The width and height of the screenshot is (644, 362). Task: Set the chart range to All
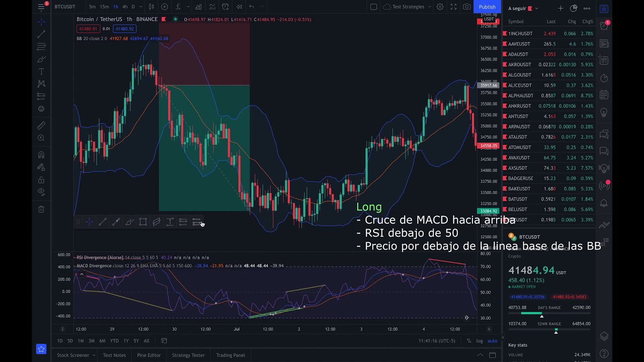[x=146, y=341]
